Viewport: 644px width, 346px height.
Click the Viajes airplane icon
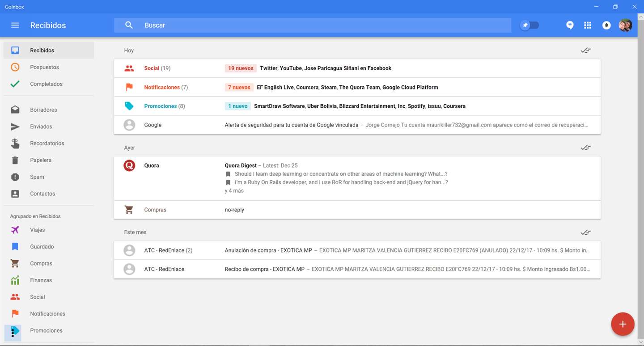tap(15, 230)
